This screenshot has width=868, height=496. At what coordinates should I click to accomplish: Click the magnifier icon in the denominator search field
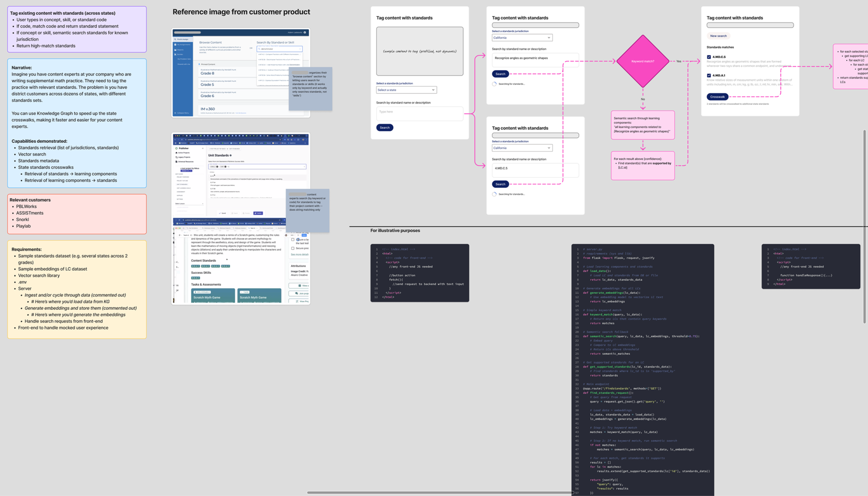(259, 49)
